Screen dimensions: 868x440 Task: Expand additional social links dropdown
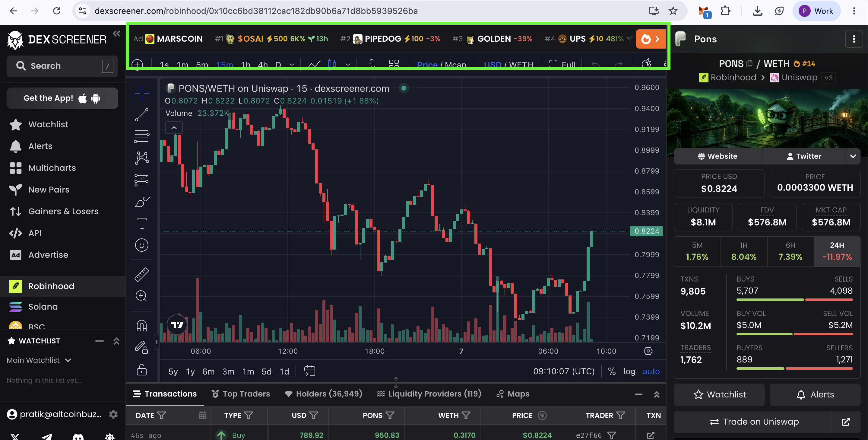tap(853, 156)
